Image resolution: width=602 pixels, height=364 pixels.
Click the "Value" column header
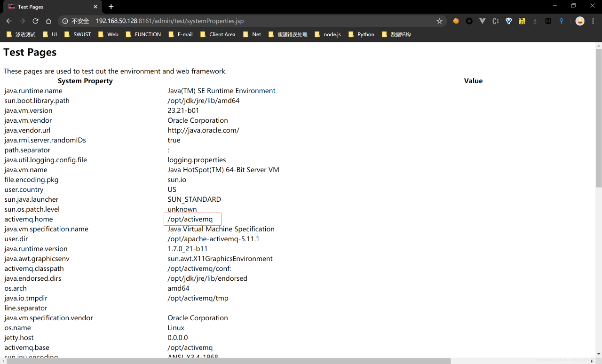[x=473, y=81]
